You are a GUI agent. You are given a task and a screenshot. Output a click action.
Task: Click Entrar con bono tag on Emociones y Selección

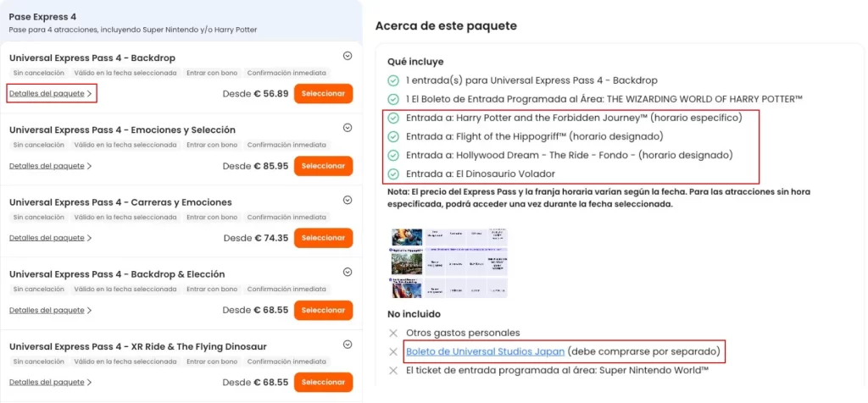[212, 145]
